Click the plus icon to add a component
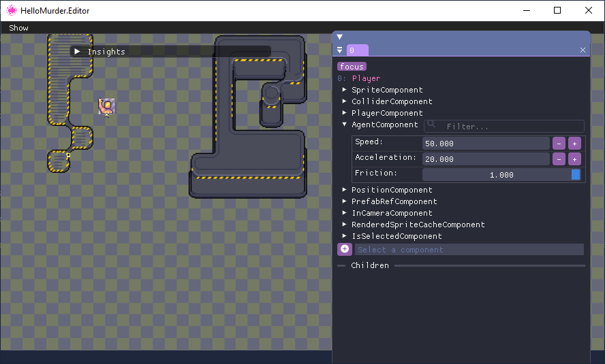605x364 pixels. [345, 250]
